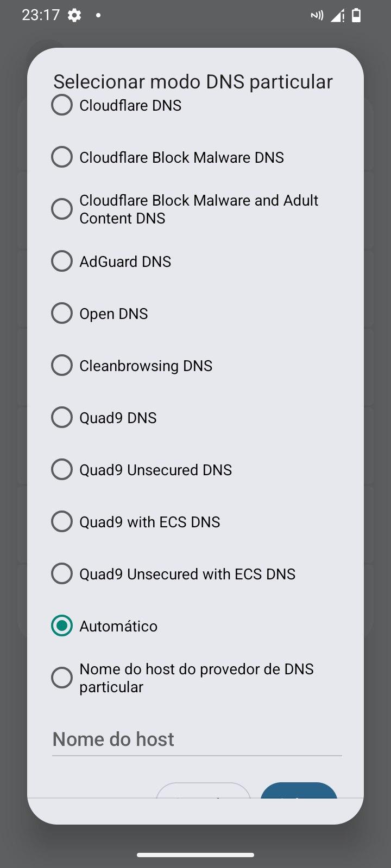Select Cleanbrowsing DNS

click(x=62, y=366)
